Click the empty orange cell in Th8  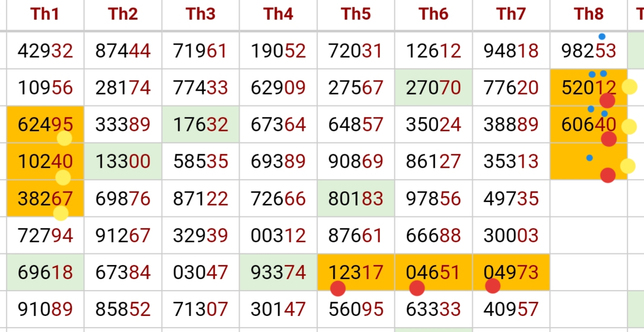click(x=589, y=161)
